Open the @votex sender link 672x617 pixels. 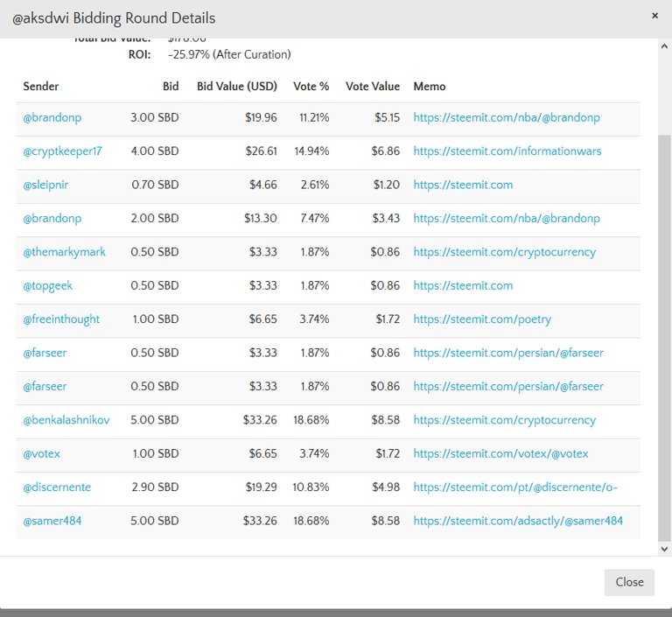click(x=42, y=453)
